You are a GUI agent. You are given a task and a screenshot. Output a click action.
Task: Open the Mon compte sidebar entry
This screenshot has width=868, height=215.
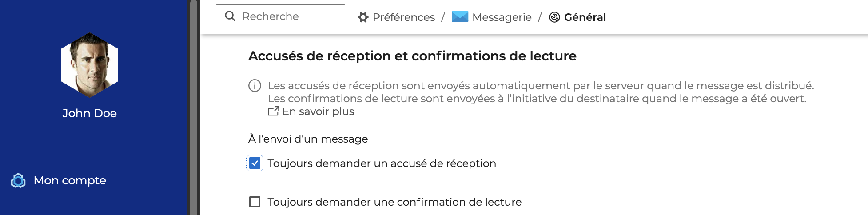click(x=70, y=180)
